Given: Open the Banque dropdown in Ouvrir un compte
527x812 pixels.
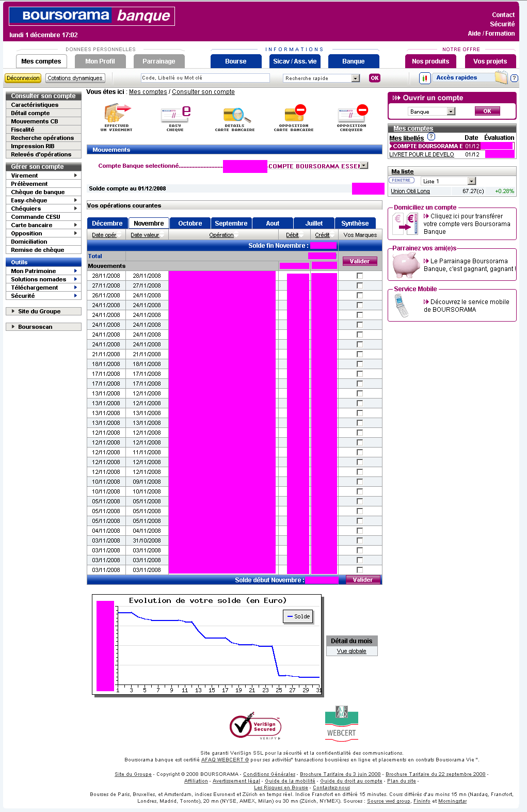Looking at the screenshot, I should click(451, 112).
